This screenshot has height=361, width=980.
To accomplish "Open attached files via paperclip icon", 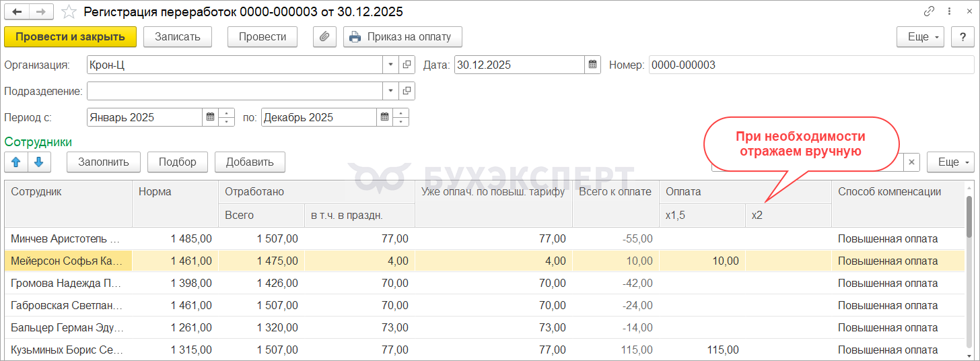I will pos(324,37).
